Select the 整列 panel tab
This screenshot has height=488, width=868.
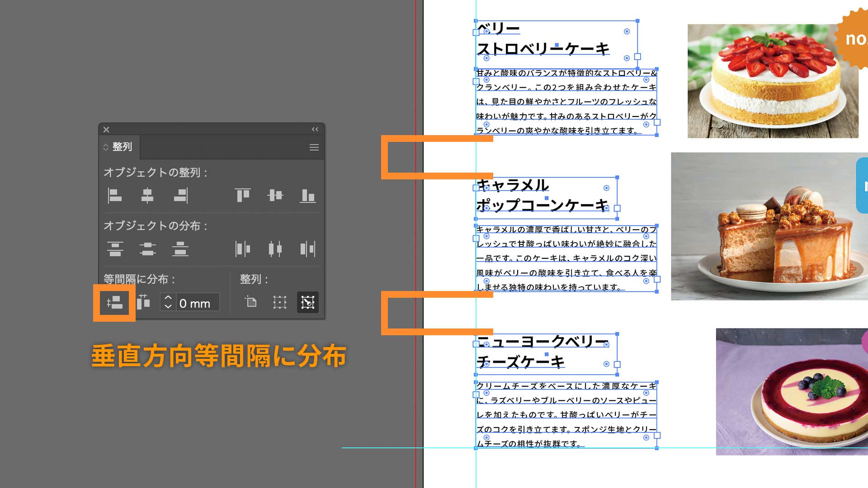click(122, 147)
